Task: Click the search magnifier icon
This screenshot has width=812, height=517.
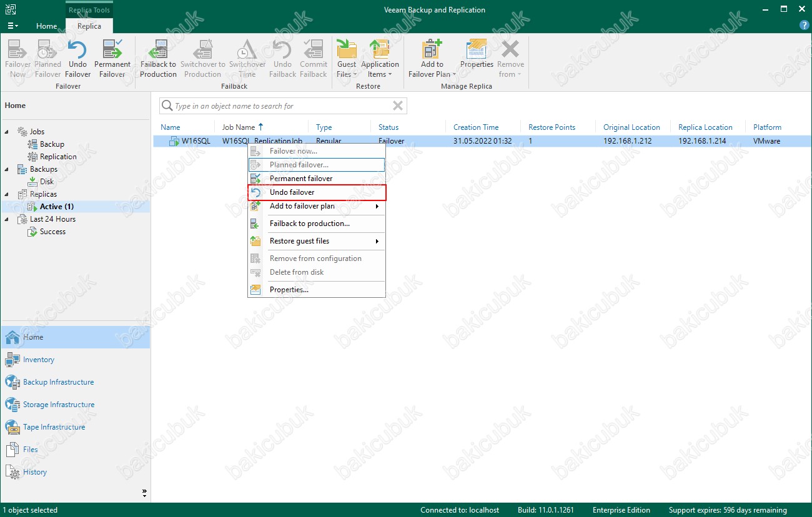Action: [167, 106]
